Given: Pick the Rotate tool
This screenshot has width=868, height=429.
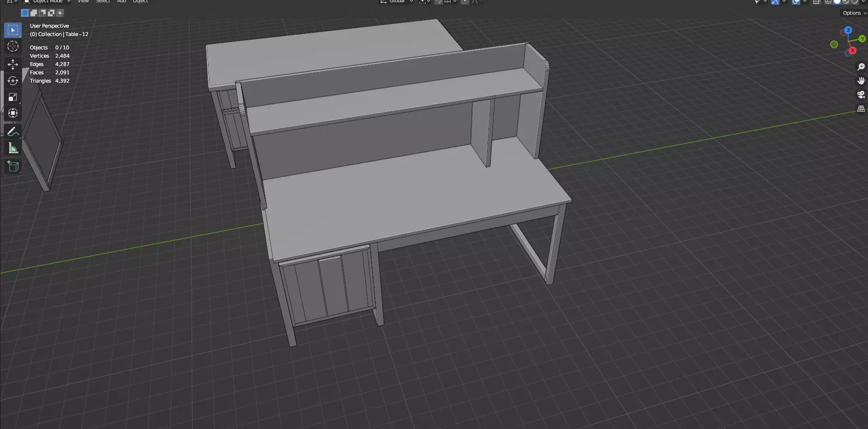Looking at the screenshot, I should click(x=13, y=81).
